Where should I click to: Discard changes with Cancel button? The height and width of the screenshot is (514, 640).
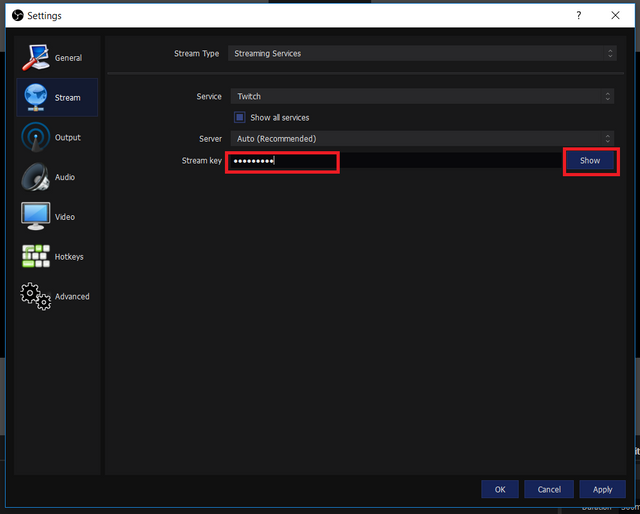coord(549,489)
